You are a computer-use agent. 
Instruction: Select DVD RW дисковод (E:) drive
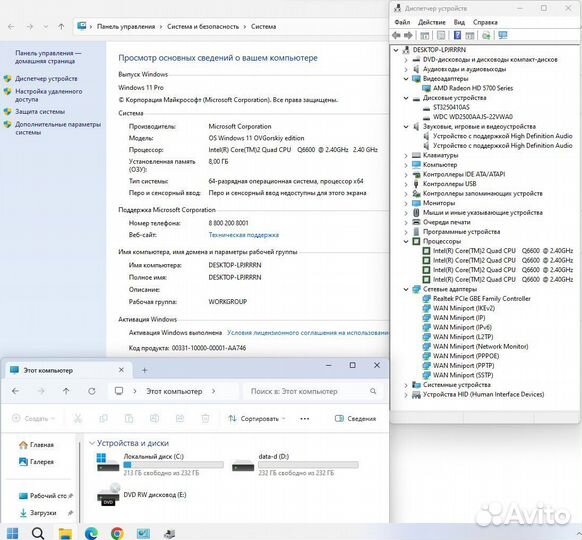tap(142, 495)
